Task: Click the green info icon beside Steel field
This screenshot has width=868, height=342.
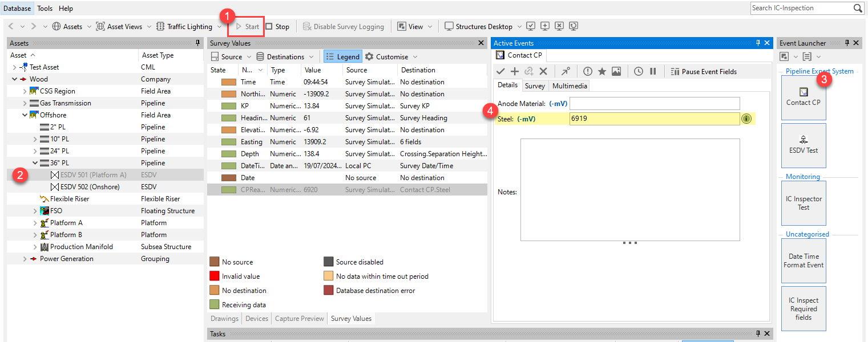Action: click(746, 119)
